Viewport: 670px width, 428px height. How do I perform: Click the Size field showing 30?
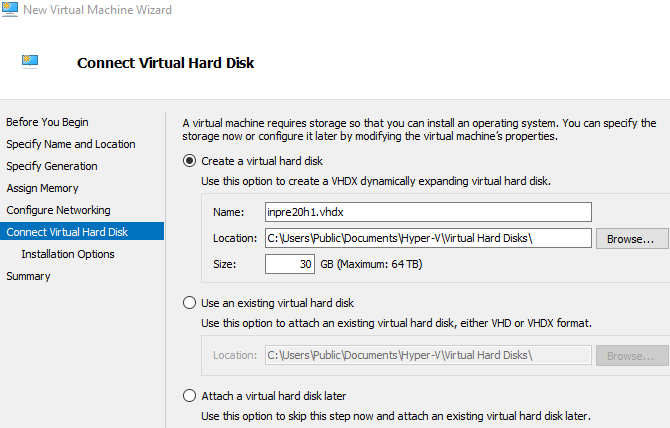(291, 264)
